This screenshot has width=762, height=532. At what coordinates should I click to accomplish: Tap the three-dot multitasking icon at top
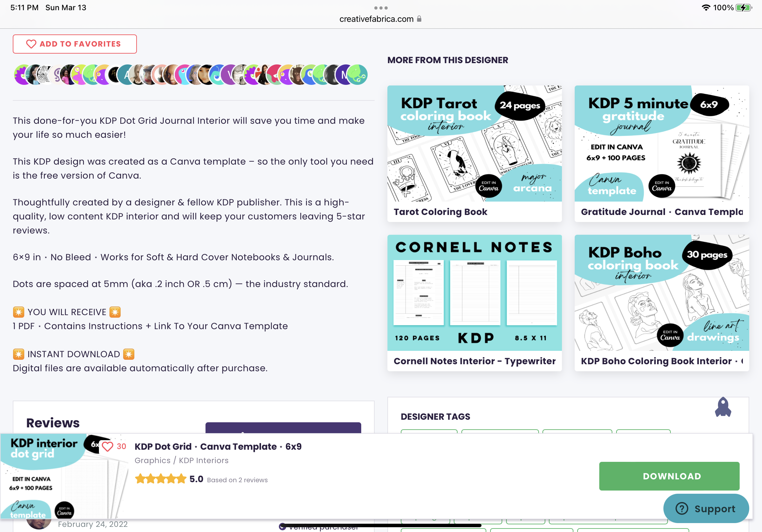tap(381, 8)
